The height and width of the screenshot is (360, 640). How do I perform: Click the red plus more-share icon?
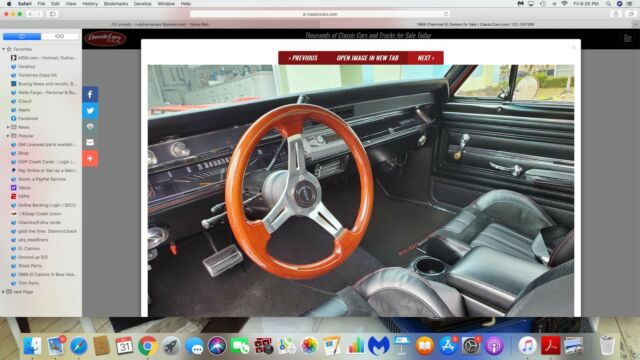pyautogui.click(x=90, y=158)
